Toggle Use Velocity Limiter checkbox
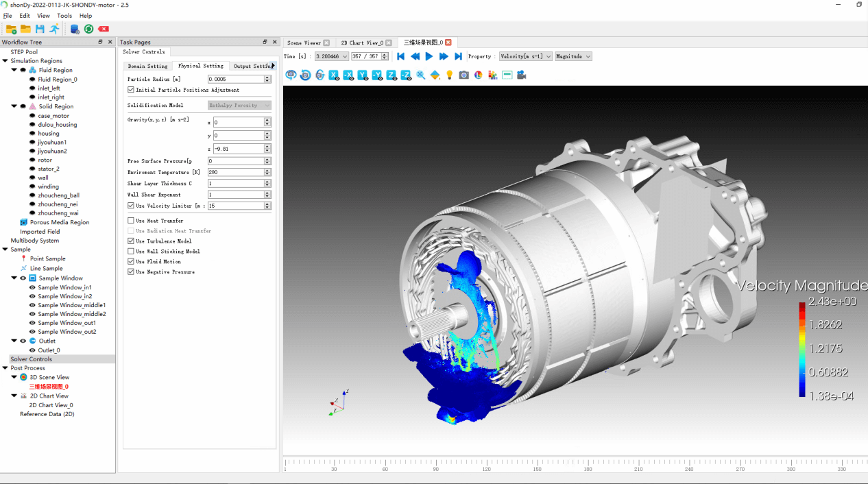 [x=131, y=206]
